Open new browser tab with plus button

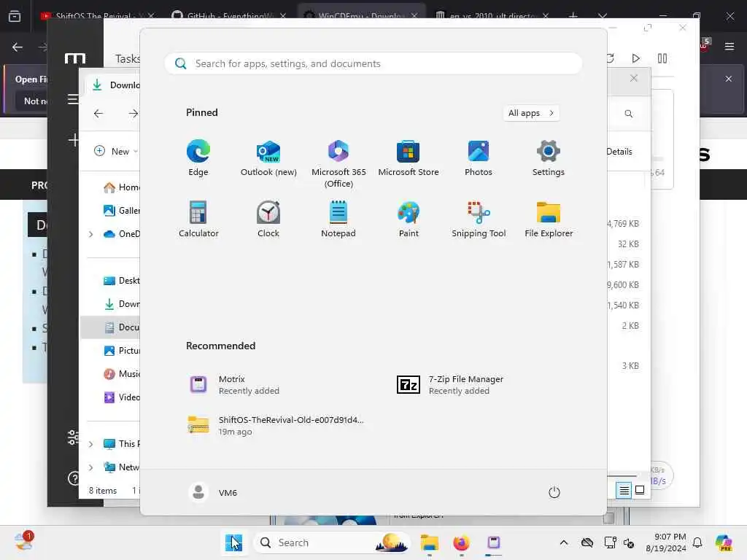[573, 16]
